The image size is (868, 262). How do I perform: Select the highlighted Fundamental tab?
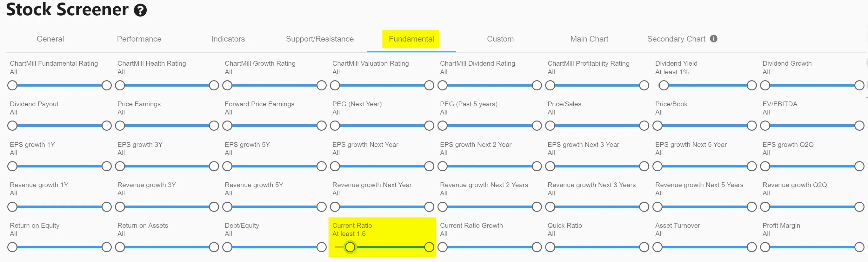point(411,39)
